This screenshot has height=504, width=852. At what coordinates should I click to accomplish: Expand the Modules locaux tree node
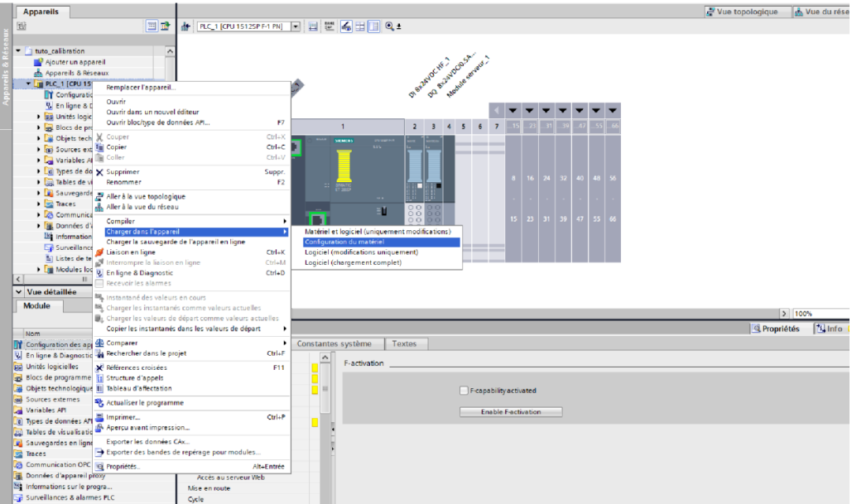point(39,269)
